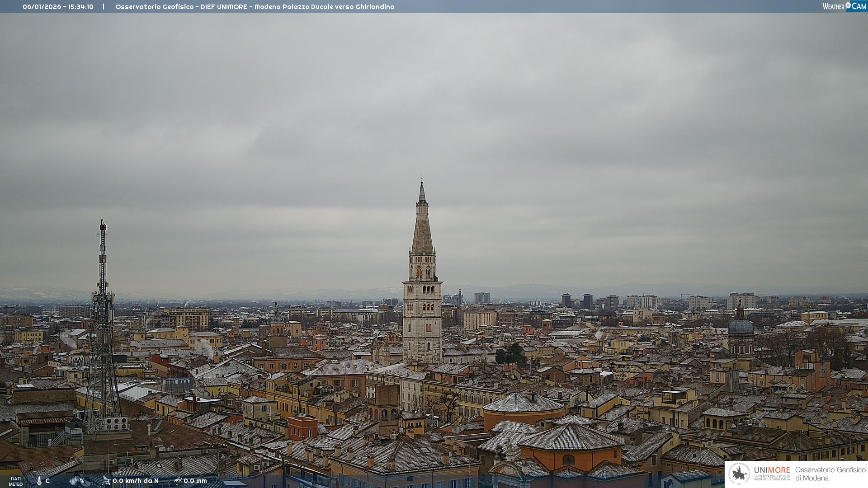Click the UNIMORE wordmark logo

click(x=772, y=470)
